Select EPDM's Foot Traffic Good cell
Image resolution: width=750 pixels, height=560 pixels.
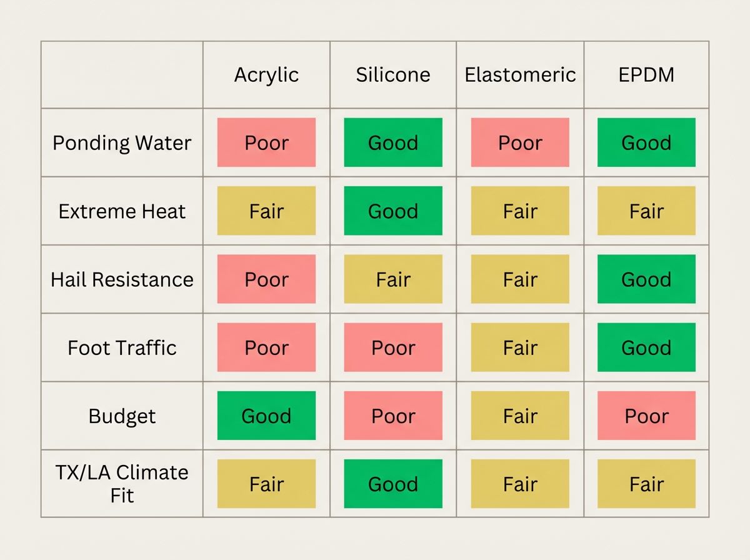tap(646, 347)
